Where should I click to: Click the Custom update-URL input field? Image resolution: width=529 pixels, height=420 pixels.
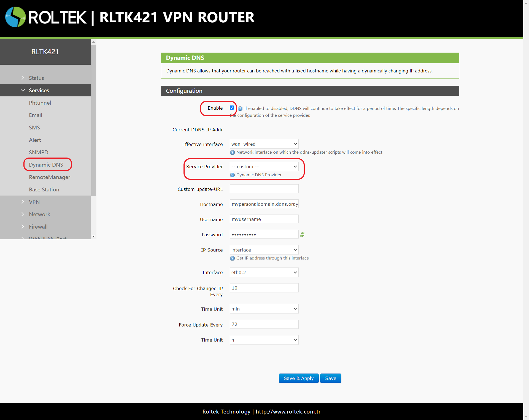[x=264, y=189]
